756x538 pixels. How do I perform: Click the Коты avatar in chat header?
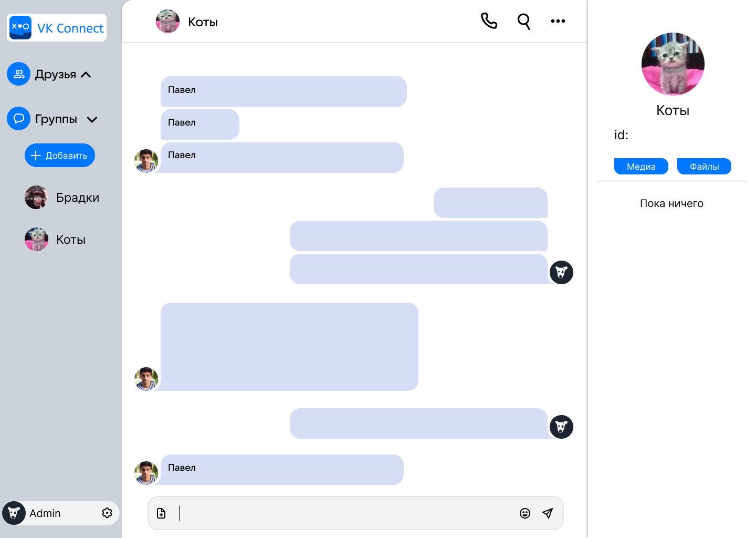168,22
